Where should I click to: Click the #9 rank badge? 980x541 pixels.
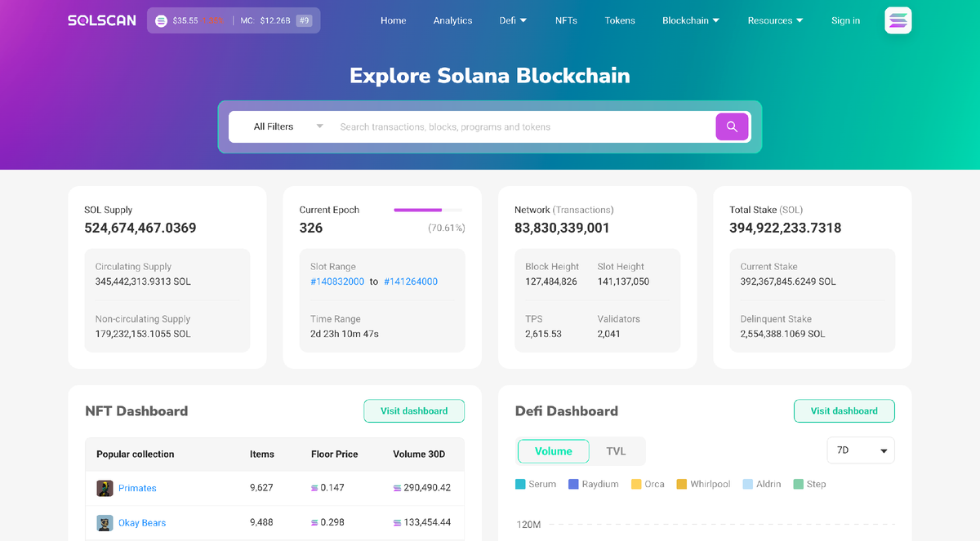click(x=304, y=20)
